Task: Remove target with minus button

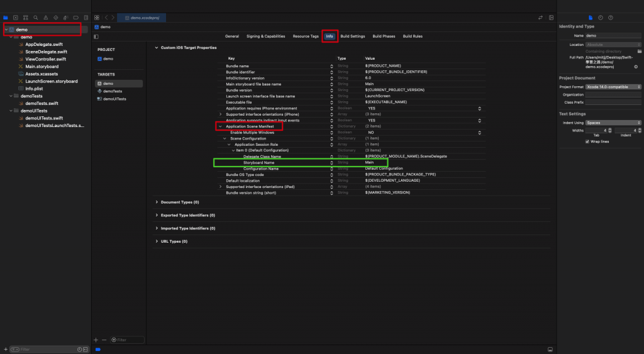Action: coord(104,340)
